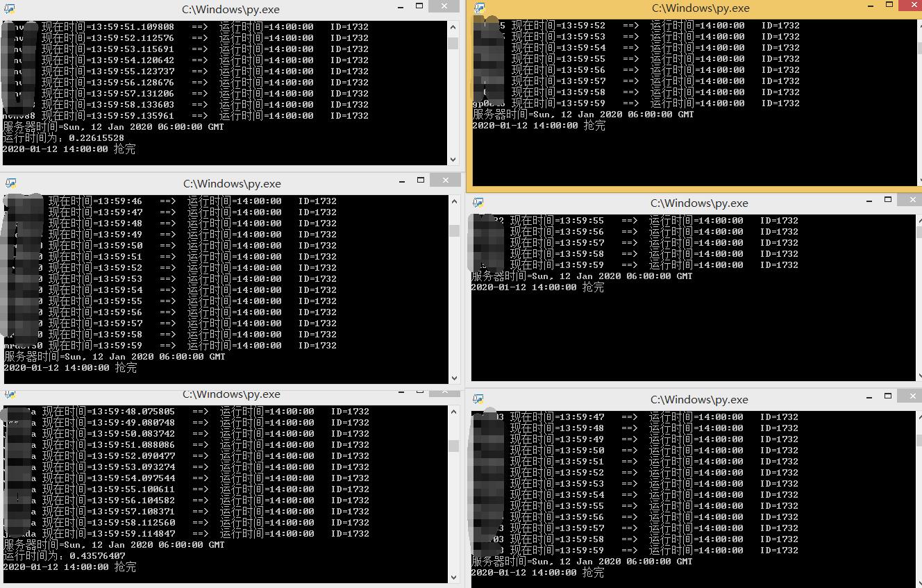Click timestamp '现在时间=13:59:51.109808'
Image resolution: width=922 pixels, height=588 pixels.
pyautogui.click(x=108, y=27)
